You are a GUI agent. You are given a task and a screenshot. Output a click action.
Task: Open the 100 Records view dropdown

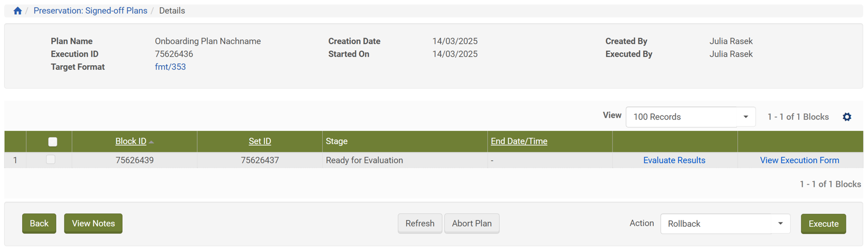(x=690, y=117)
